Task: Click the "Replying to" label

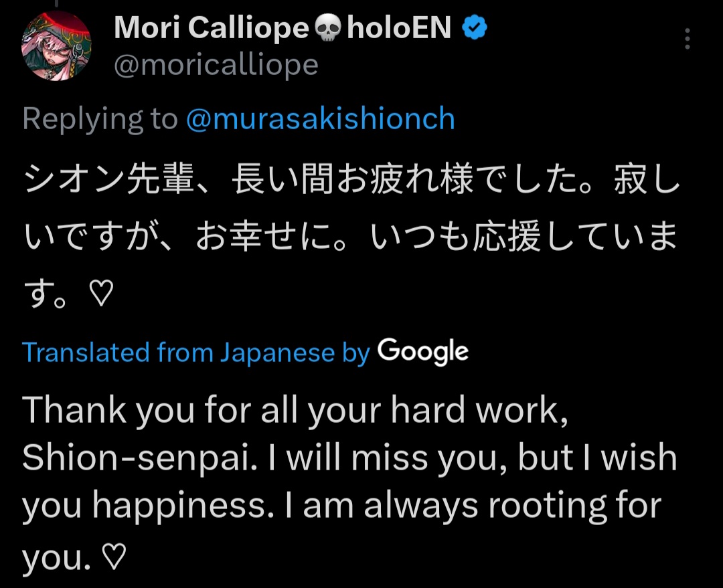Action: tap(100, 119)
